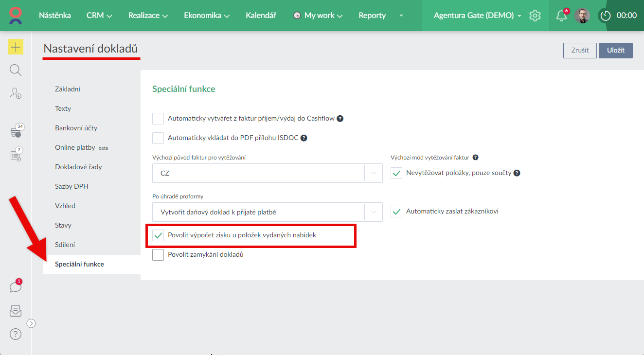Start the timer stopwatch icon
Image resolution: width=644 pixels, height=355 pixels.
[605, 16]
